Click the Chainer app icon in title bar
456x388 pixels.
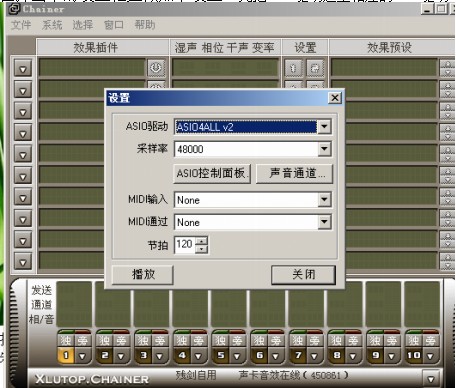(x=14, y=9)
